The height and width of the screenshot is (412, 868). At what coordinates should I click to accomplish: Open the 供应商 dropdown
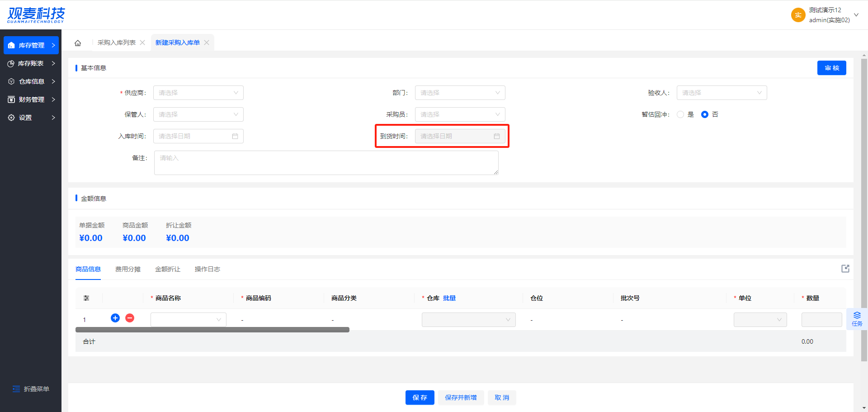click(x=198, y=93)
